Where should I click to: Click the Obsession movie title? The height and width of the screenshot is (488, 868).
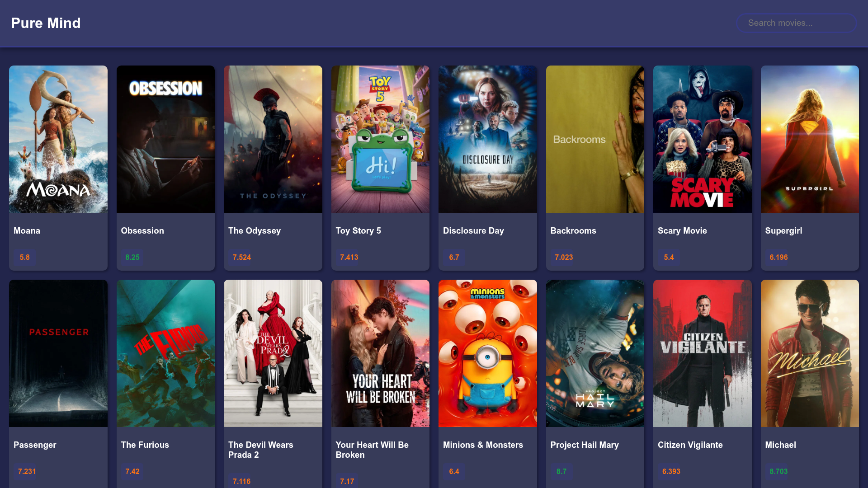click(x=142, y=230)
